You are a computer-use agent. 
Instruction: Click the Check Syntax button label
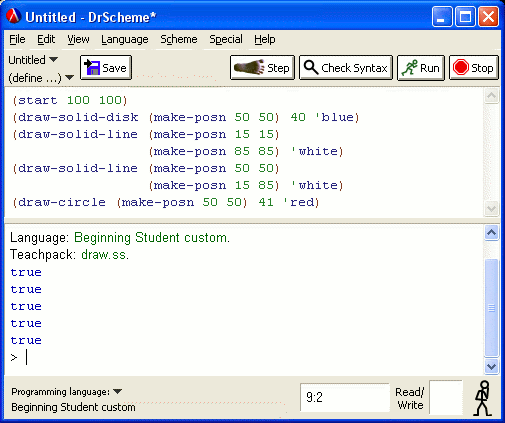pos(354,68)
